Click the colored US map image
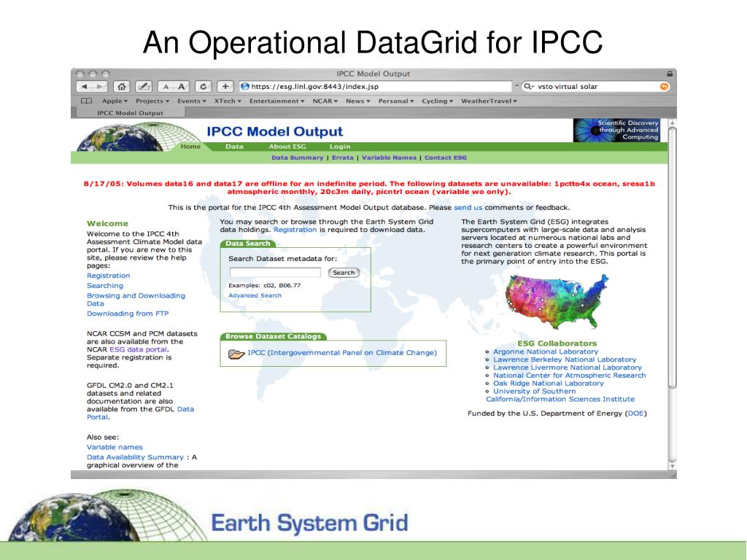Image resolution: width=747 pixels, height=560 pixels. [557, 302]
